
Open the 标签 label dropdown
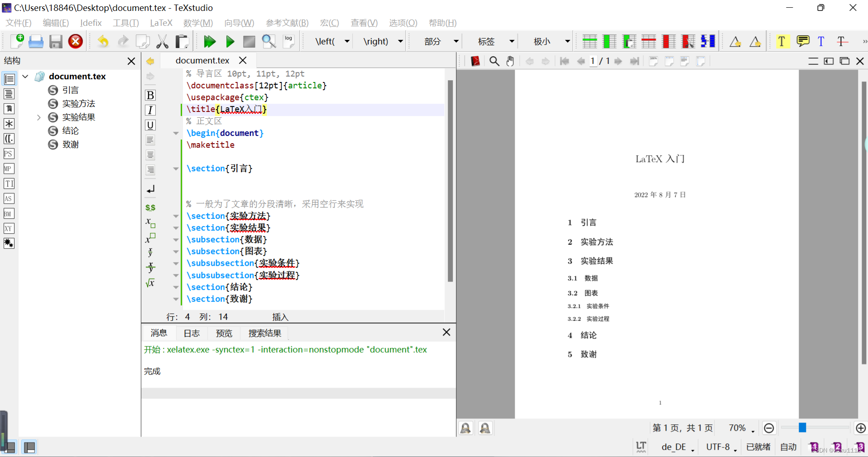point(512,41)
